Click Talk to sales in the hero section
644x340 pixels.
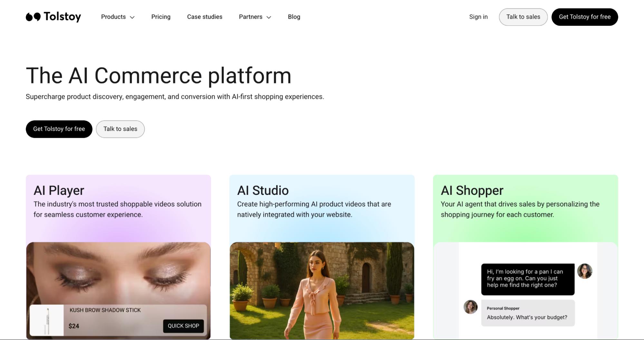coord(120,129)
